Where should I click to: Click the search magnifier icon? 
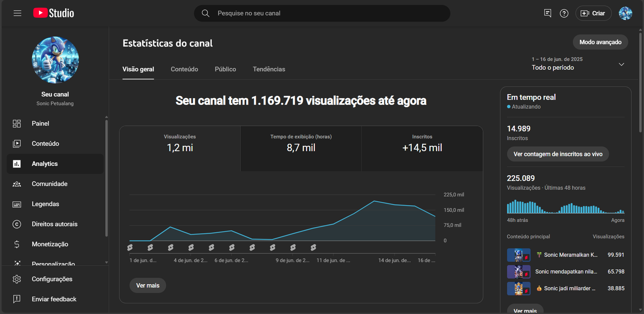[x=205, y=13]
